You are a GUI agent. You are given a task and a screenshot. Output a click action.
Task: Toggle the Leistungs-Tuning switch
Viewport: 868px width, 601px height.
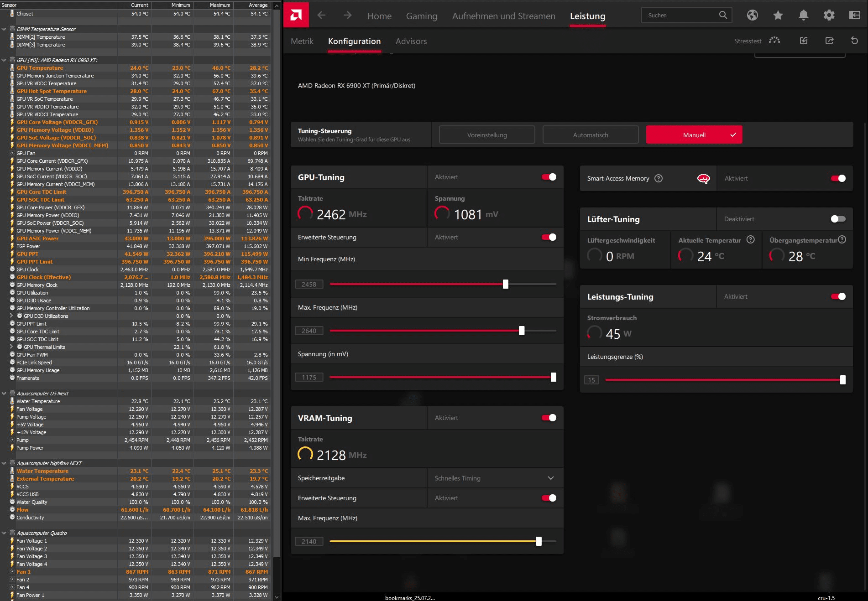(x=838, y=296)
